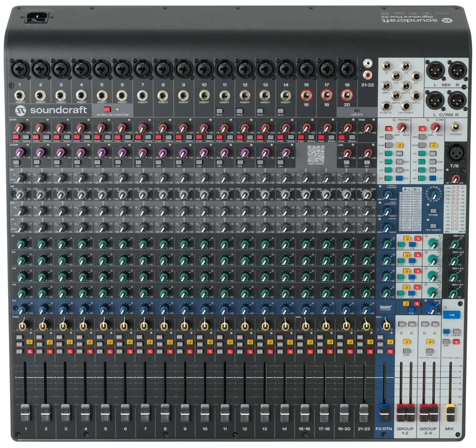Activate solo in the PHONES source section

(x=399, y=145)
